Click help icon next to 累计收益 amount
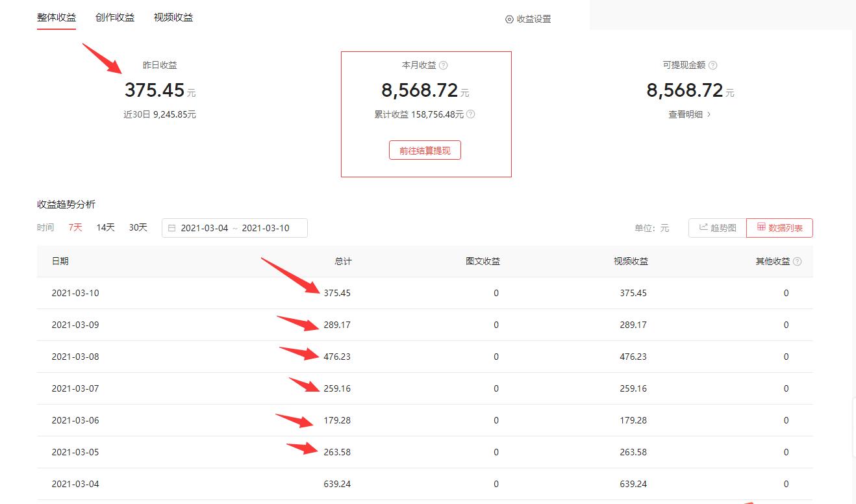The height and width of the screenshot is (504, 856). coord(471,114)
